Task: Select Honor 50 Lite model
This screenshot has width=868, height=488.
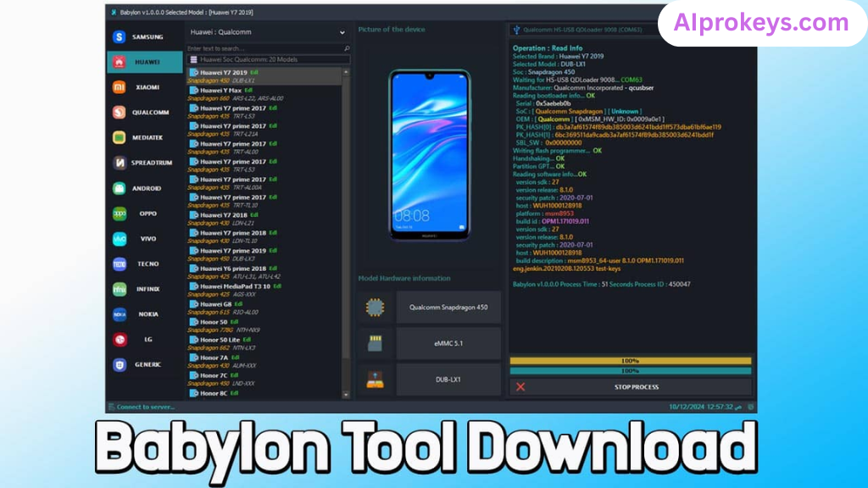Action: coord(264,344)
